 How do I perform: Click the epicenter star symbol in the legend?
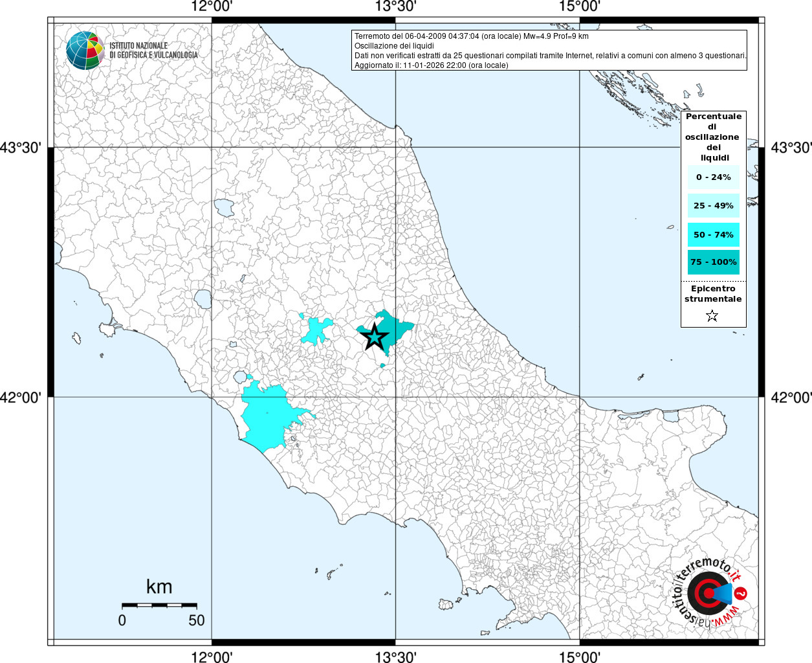point(712,316)
